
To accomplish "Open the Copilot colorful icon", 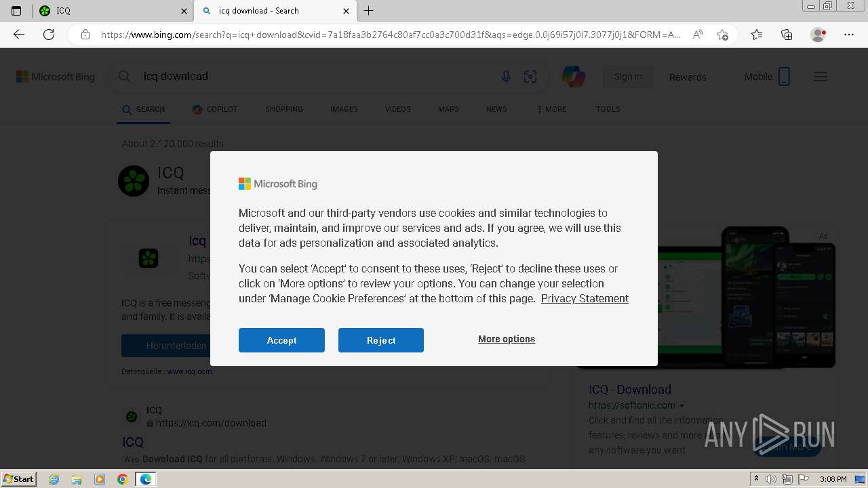I will (x=574, y=77).
